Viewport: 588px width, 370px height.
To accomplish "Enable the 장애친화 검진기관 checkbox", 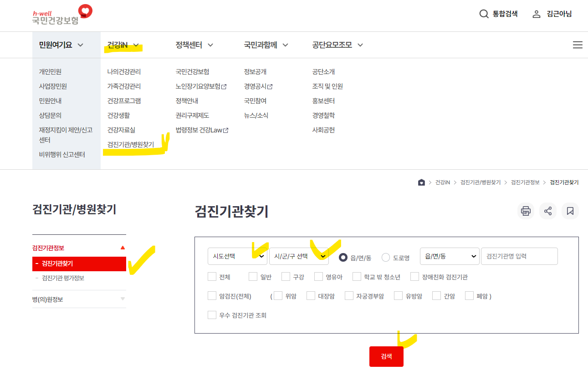I will click(414, 276).
